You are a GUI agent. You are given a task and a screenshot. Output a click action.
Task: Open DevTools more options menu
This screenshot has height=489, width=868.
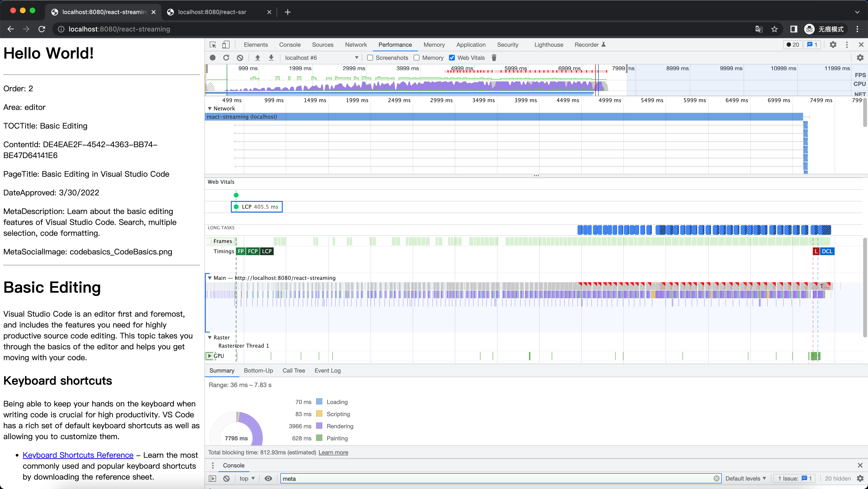click(x=847, y=45)
